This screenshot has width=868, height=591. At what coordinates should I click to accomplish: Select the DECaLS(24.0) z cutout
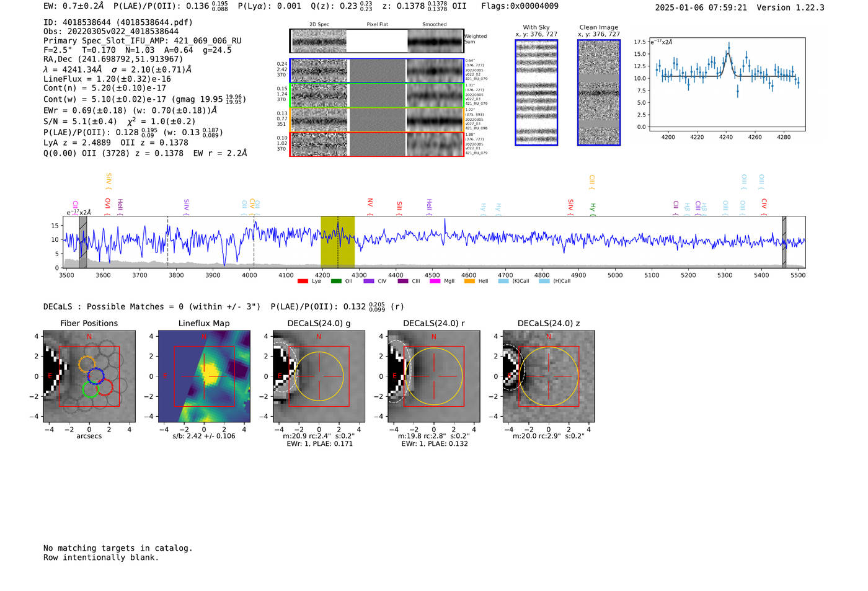(x=548, y=376)
